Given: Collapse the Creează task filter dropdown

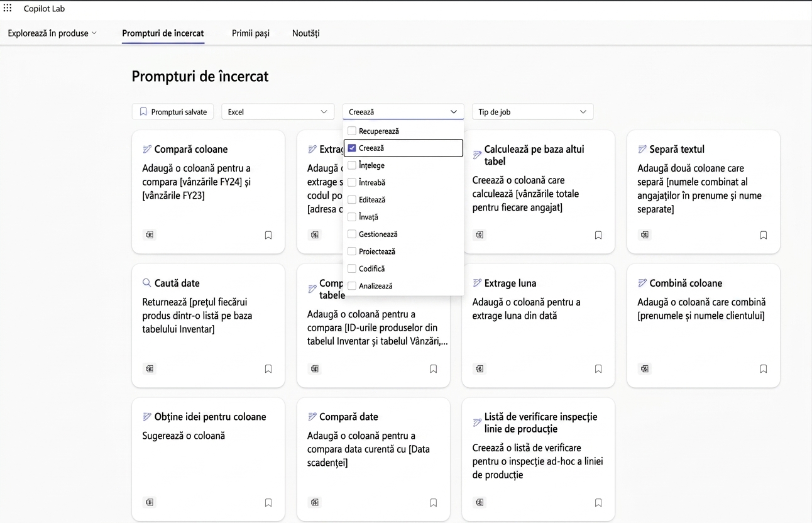Looking at the screenshot, I should [x=403, y=112].
